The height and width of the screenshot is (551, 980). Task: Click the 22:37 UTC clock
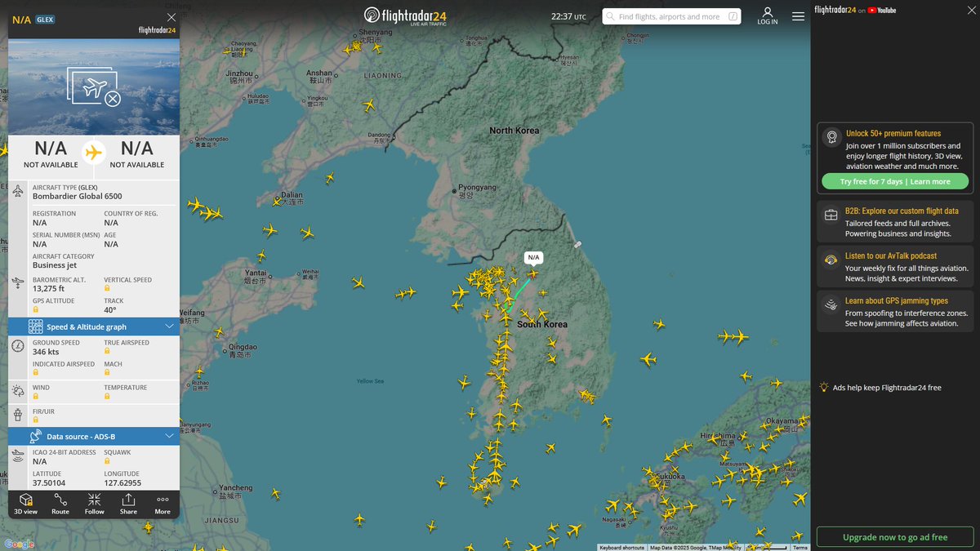(568, 16)
